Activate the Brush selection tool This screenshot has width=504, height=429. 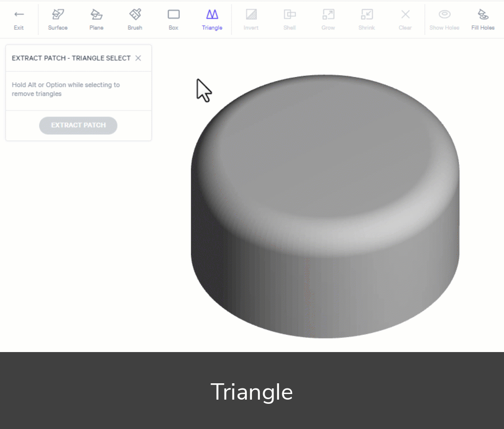coord(135,20)
